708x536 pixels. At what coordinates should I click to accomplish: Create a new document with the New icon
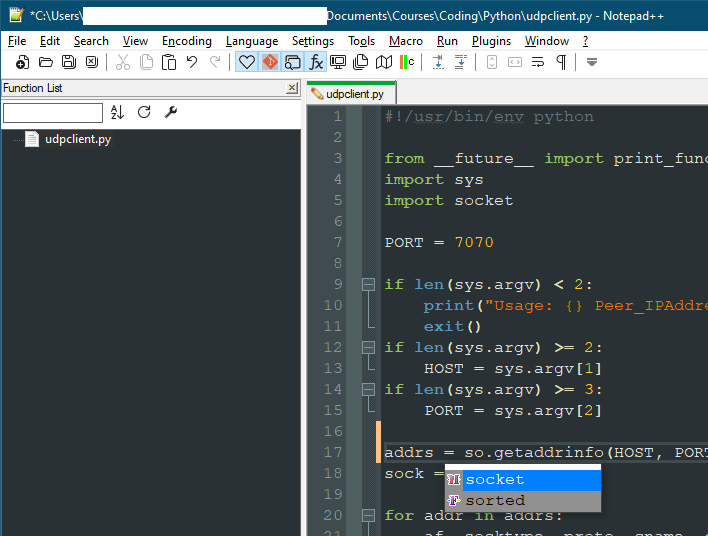22,62
